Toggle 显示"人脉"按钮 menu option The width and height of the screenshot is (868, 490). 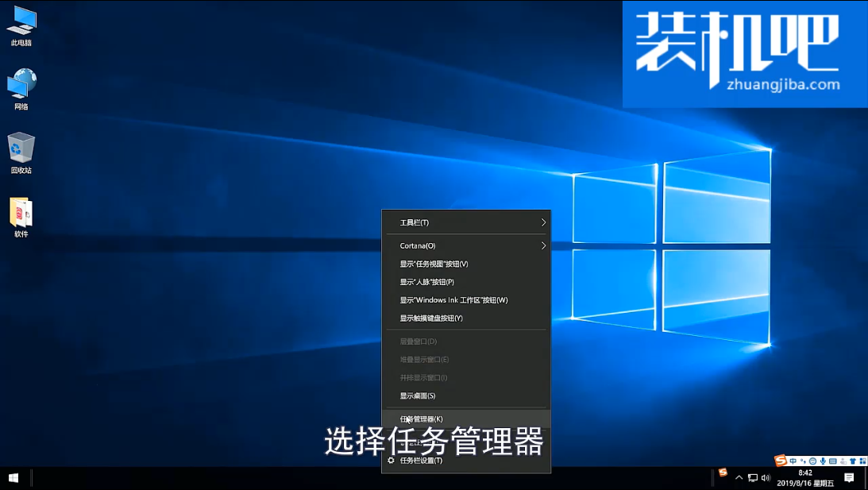tap(426, 282)
